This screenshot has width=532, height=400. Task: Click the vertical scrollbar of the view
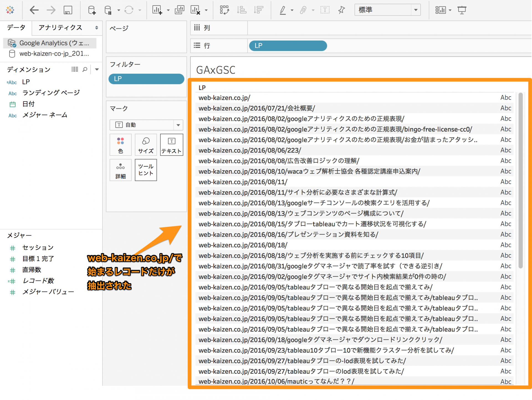click(520, 180)
